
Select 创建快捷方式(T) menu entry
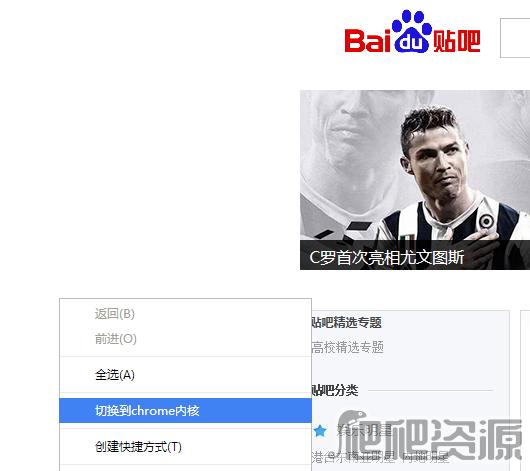pyautogui.click(x=185, y=447)
